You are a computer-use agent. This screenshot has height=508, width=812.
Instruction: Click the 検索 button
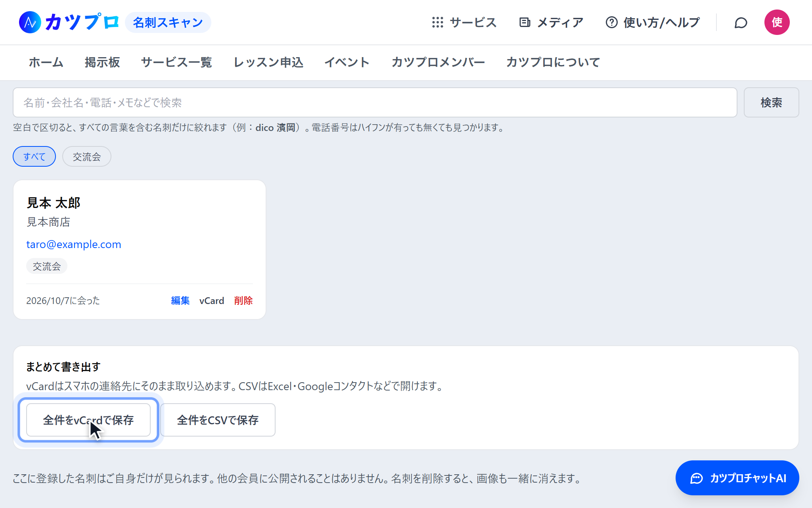771,102
